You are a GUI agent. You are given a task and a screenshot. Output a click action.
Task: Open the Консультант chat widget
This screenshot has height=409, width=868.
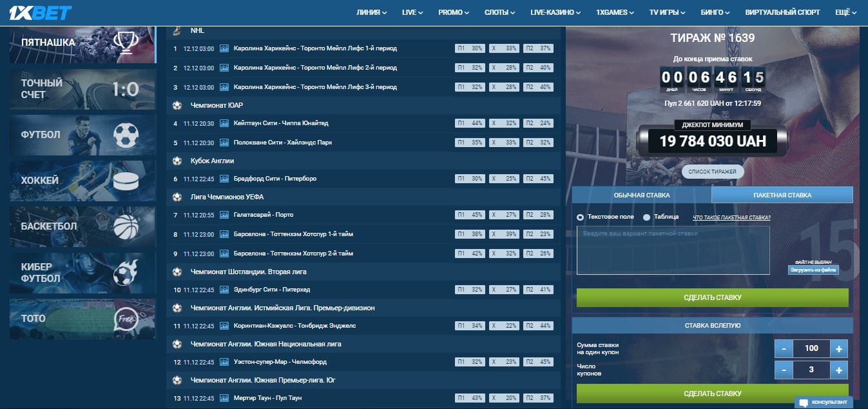coord(824,403)
